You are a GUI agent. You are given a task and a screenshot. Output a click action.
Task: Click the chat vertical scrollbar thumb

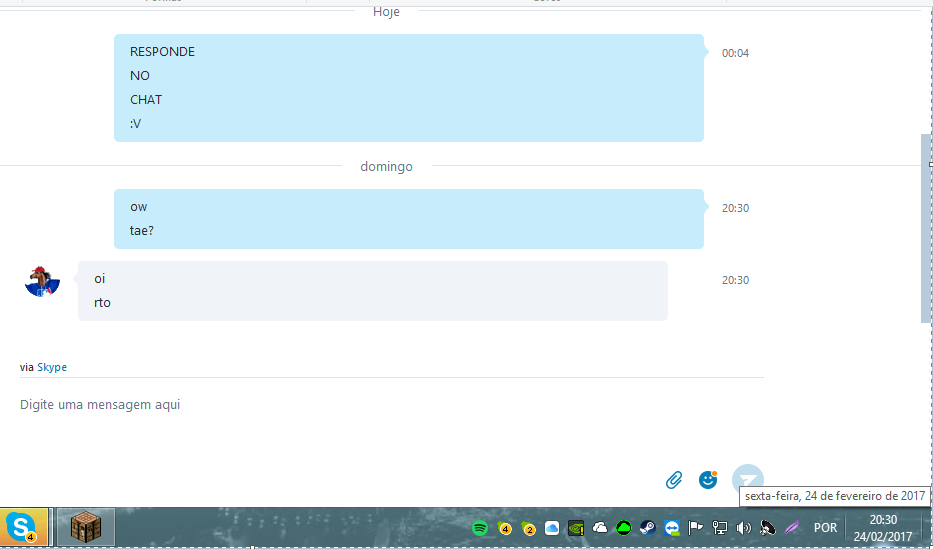pos(926,228)
